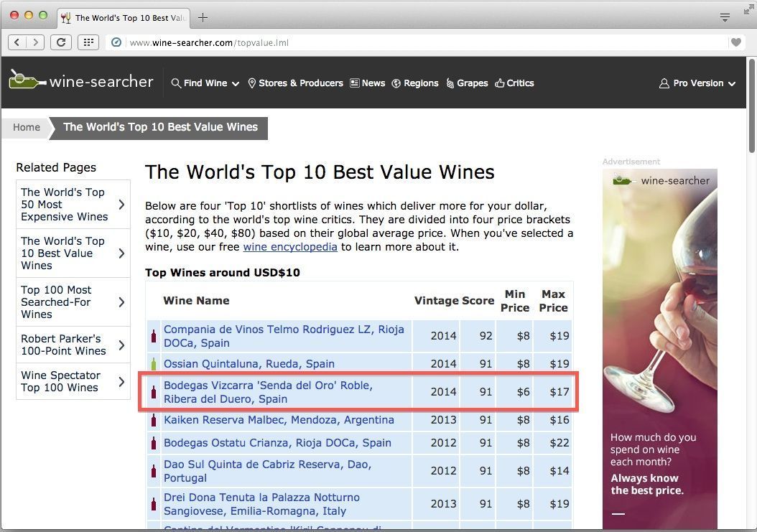Click the magnifying glass icon beside Find Wine
The height and width of the screenshot is (532, 757).
point(176,83)
